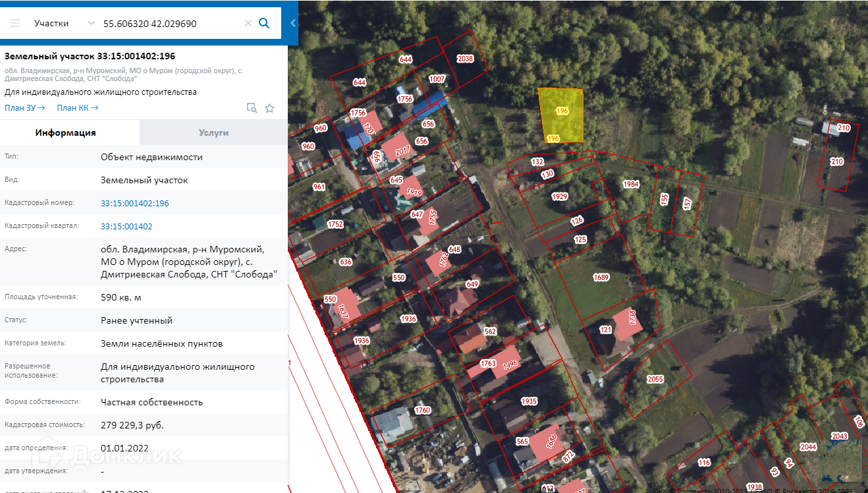Open the cadastral quarter link 33:15:001402

click(126, 226)
